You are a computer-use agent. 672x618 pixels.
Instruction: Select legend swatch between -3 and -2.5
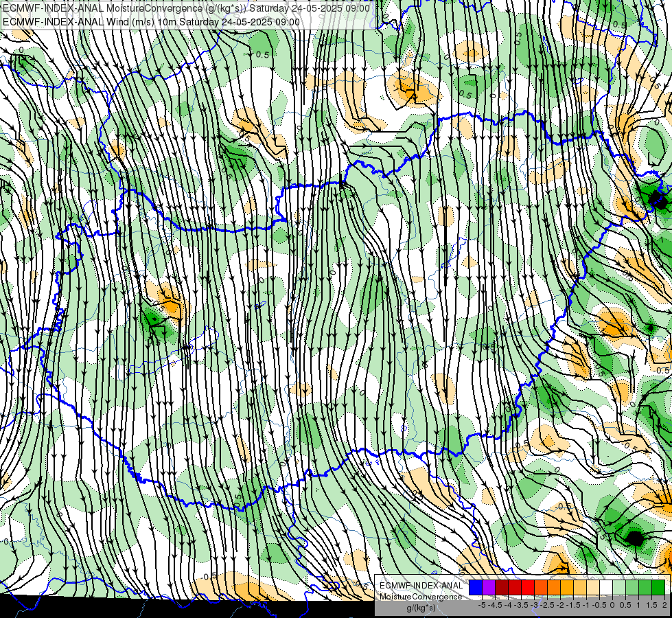pos(541,588)
